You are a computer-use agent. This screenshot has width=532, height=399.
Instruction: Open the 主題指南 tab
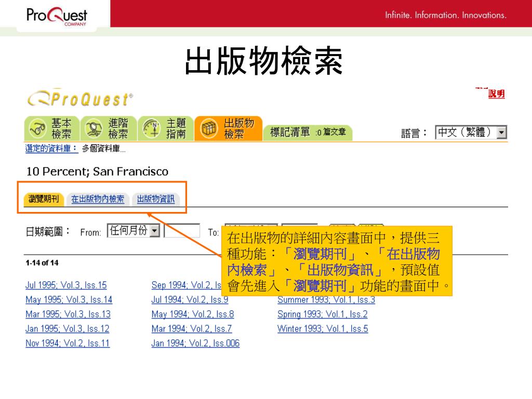point(166,129)
